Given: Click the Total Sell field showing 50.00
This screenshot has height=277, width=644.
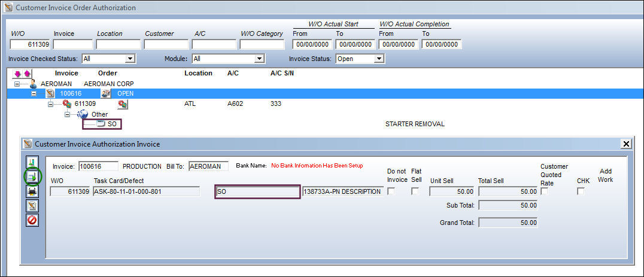Looking at the screenshot, I should 508,191.
